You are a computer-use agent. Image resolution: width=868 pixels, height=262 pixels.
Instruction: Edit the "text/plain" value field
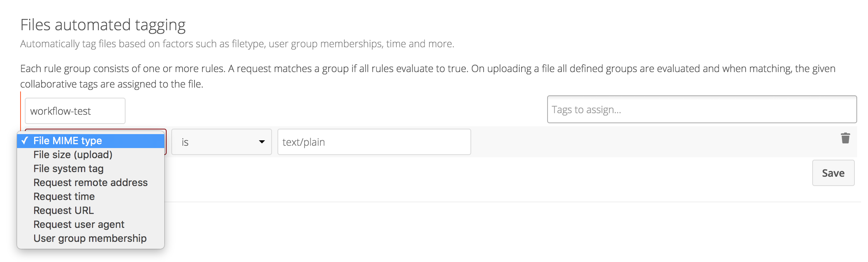point(373,142)
